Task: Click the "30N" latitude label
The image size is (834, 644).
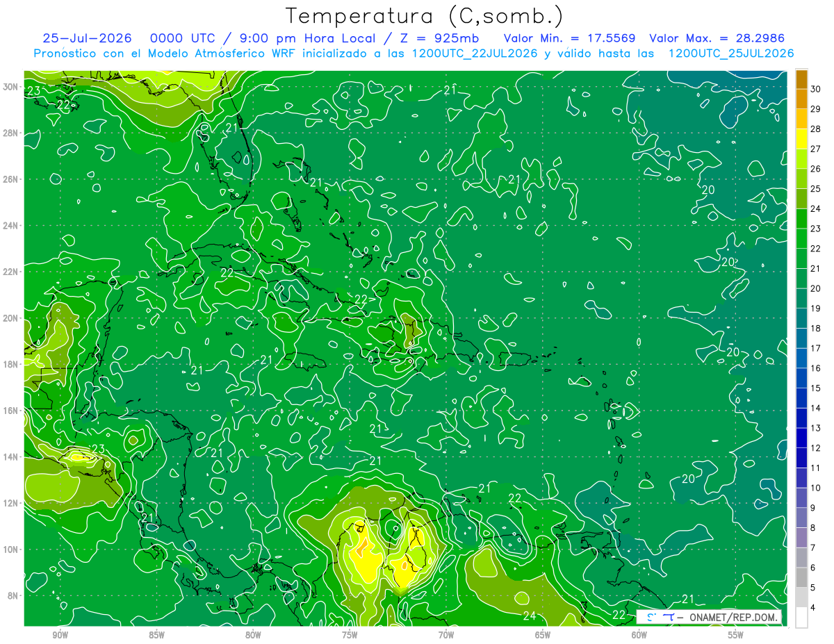Action: click(x=11, y=86)
